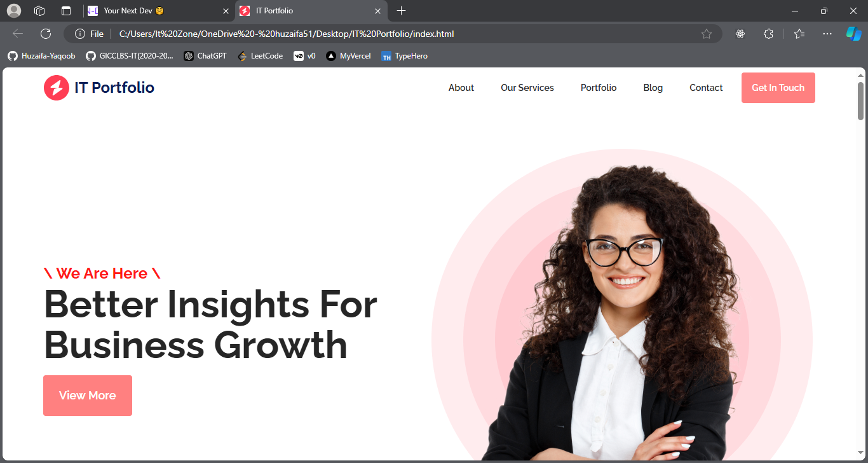Open the browser profile avatar
868x463 pixels.
(x=13, y=11)
